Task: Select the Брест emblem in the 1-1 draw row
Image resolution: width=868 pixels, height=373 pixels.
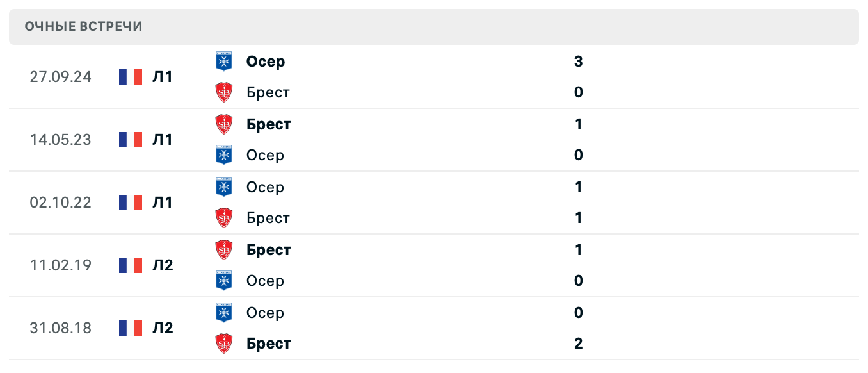Action: 224,218
